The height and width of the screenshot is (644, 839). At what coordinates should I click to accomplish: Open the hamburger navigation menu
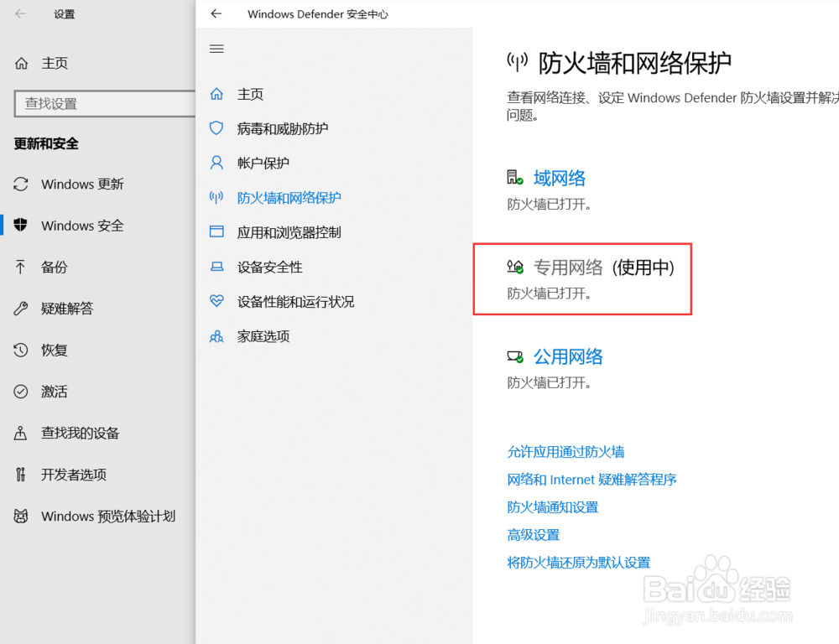tap(216, 49)
